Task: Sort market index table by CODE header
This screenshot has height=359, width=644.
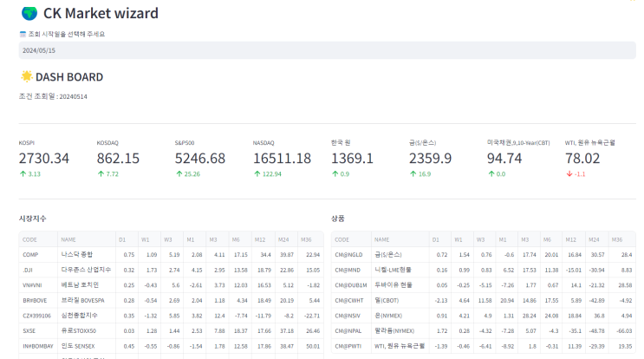Action: pos(38,239)
